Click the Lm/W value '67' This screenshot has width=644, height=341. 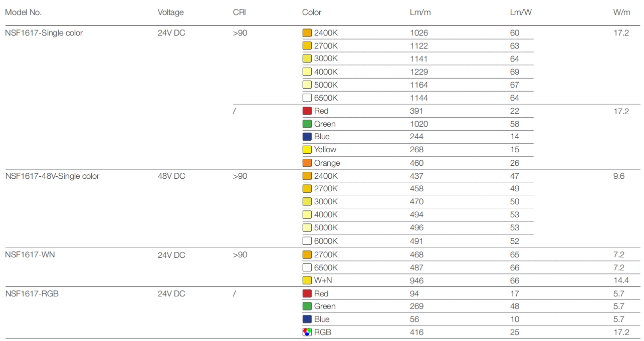coord(515,85)
